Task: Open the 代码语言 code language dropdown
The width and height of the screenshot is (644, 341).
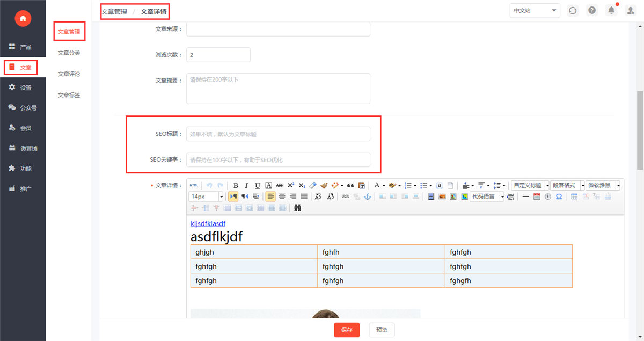Action: pyautogui.click(x=487, y=197)
